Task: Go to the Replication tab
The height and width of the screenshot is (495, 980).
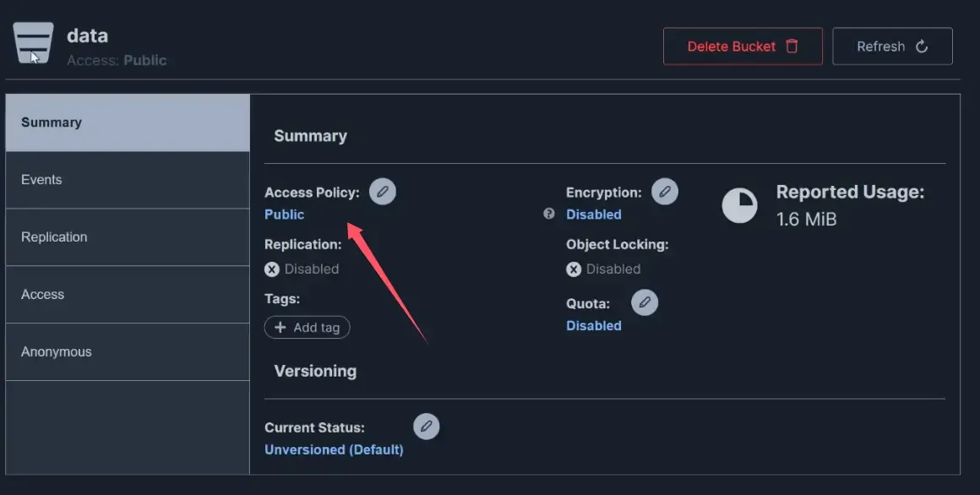Action: click(128, 237)
